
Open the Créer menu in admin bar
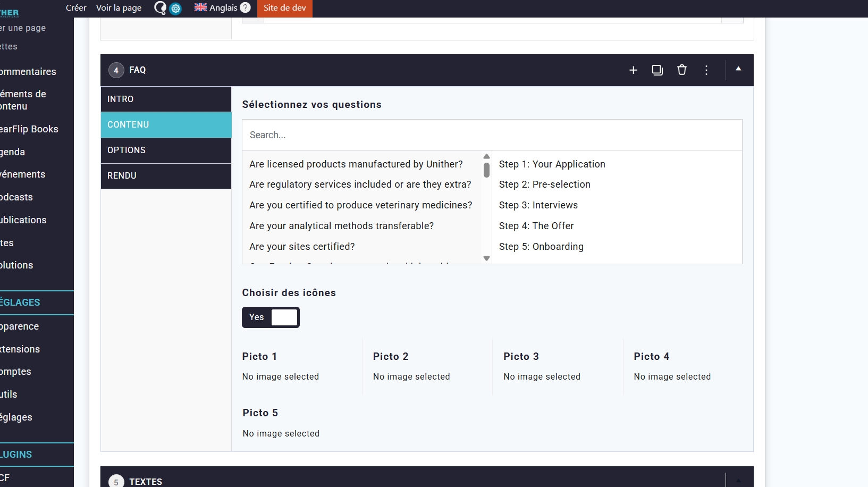pyautogui.click(x=76, y=8)
